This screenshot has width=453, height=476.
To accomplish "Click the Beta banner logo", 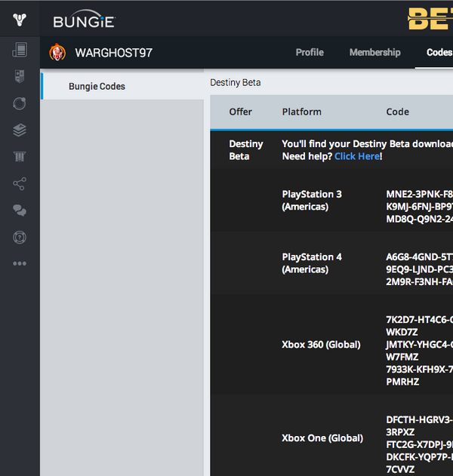I will (430, 19).
